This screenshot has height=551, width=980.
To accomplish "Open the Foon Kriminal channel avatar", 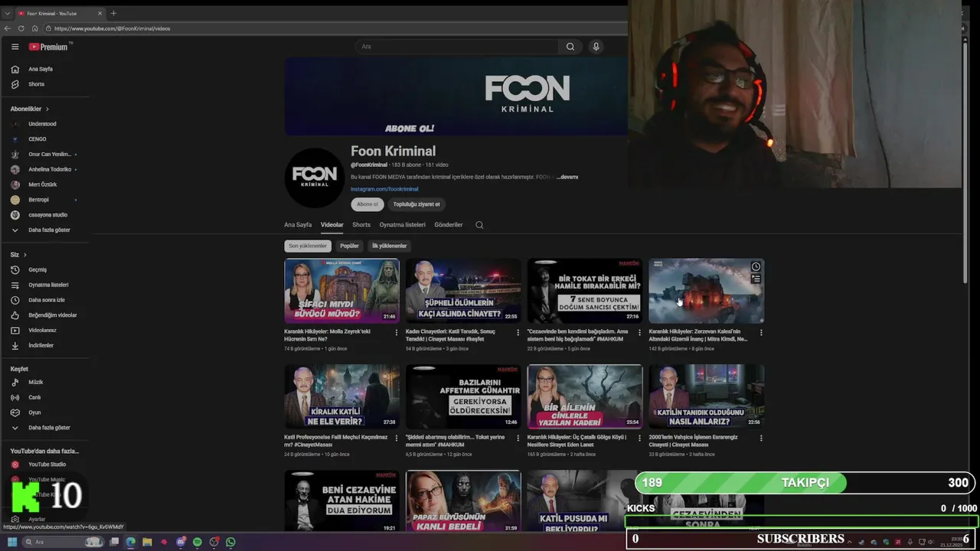I will (x=315, y=178).
